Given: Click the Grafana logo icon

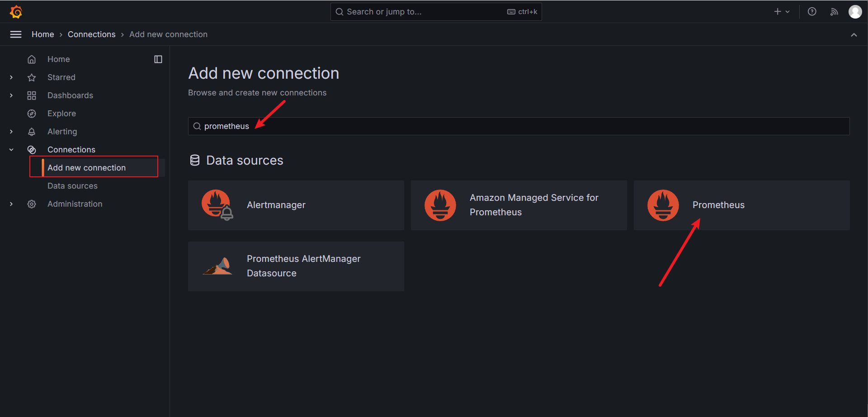Looking at the screenshot, I should (16, 12).
